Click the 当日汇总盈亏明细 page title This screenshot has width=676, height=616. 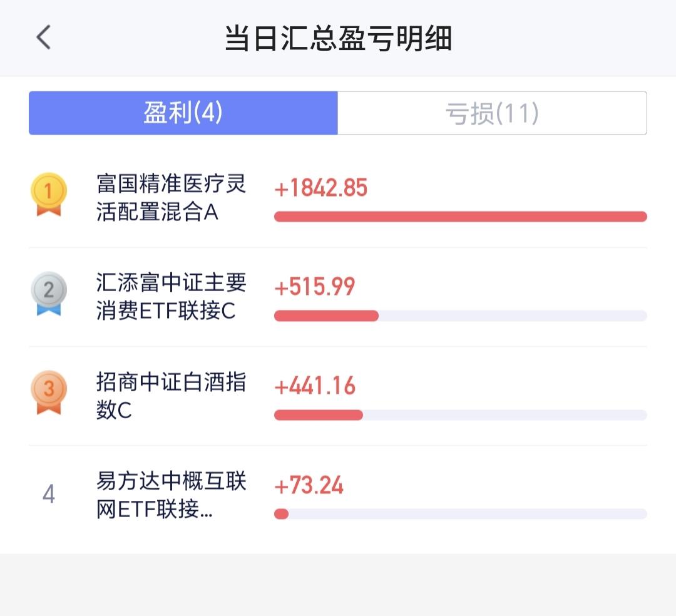point(338,38)
